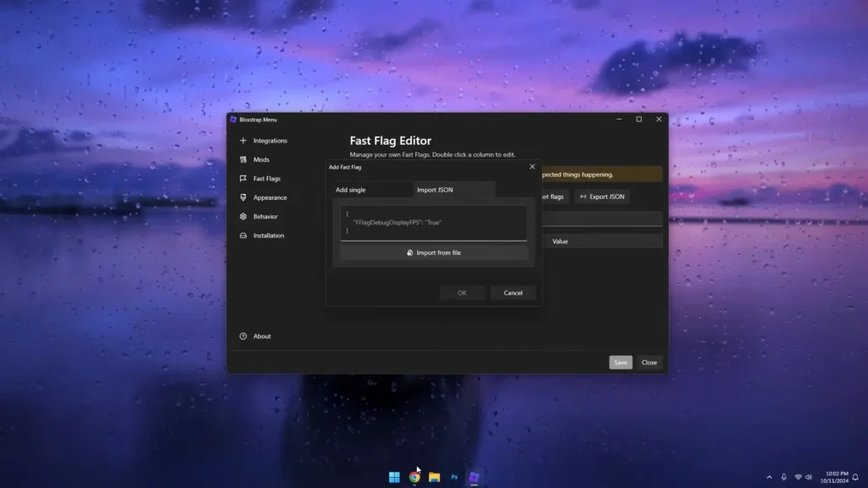Click Export JSON arrow icon
The height and width of the screenshot is (488, 868).
pos(583,197)
